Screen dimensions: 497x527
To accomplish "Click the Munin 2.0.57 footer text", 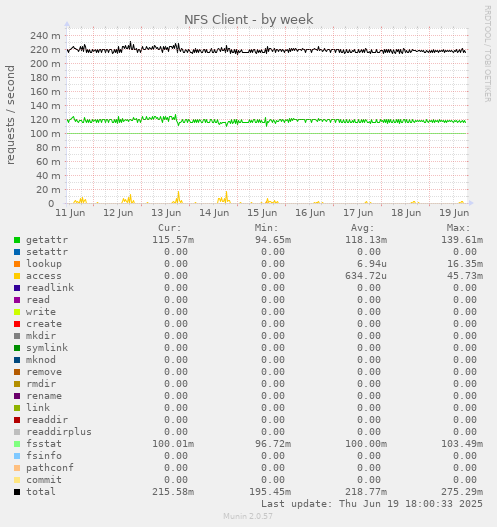I will (248, 516).
